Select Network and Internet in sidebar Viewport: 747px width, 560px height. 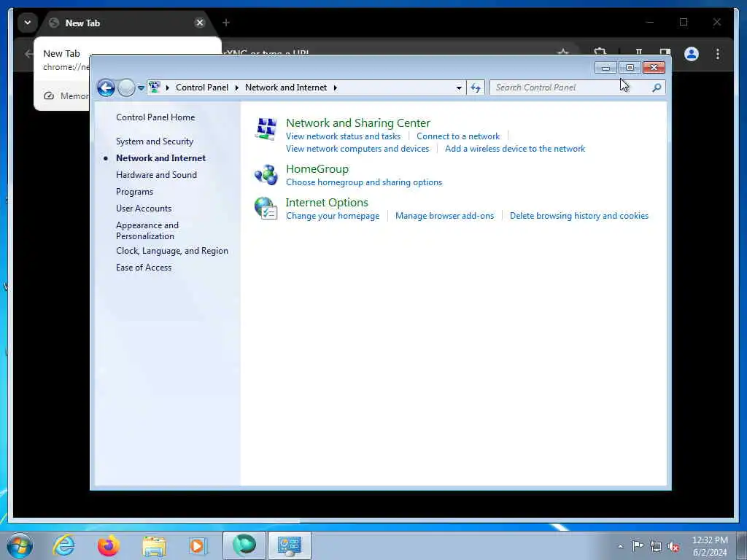160,158
